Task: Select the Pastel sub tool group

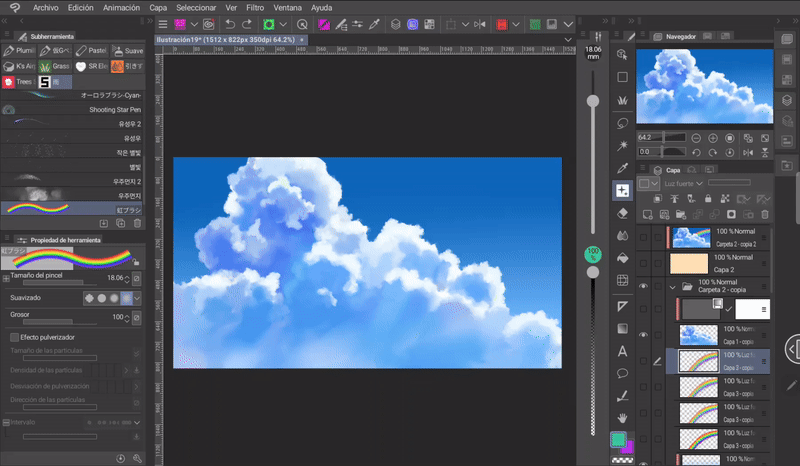Action: [91, 50]
